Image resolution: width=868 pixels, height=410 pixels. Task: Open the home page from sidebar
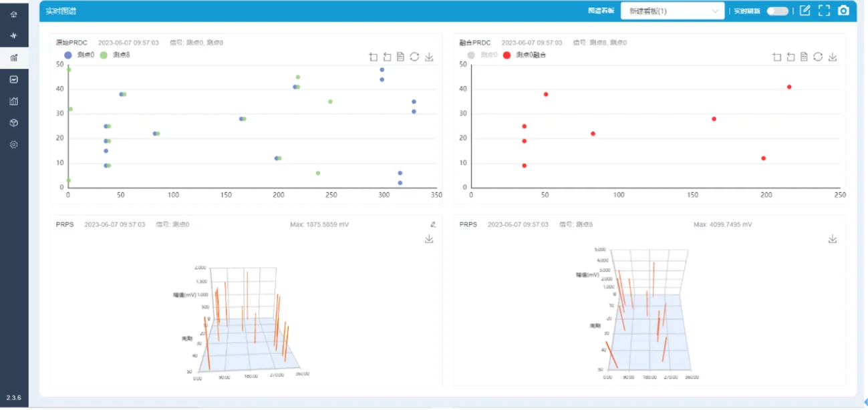[x=14, y=14]
